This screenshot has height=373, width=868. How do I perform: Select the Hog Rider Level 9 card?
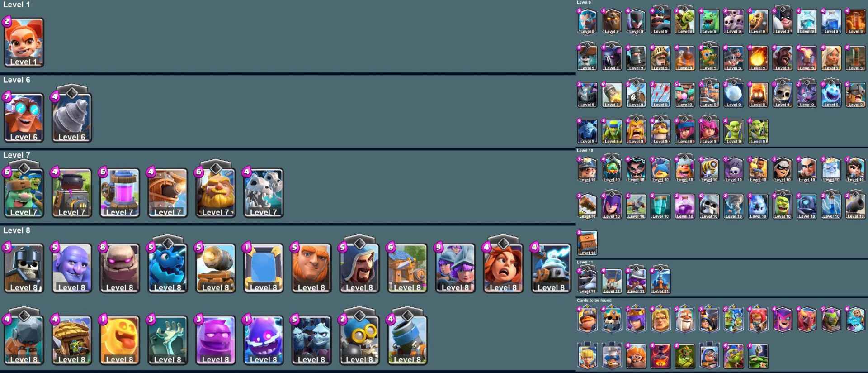pyautogui.click(x=782, y=58)
